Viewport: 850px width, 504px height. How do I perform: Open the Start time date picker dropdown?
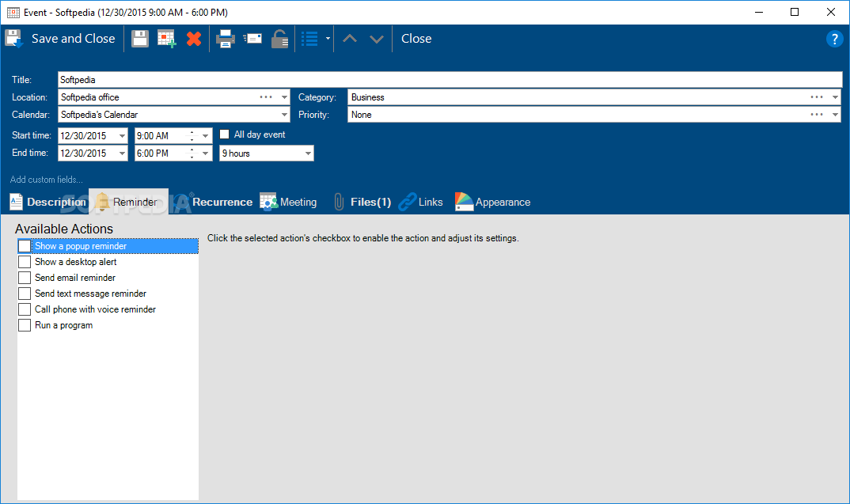pyautogui.click(x=122, y=136)
